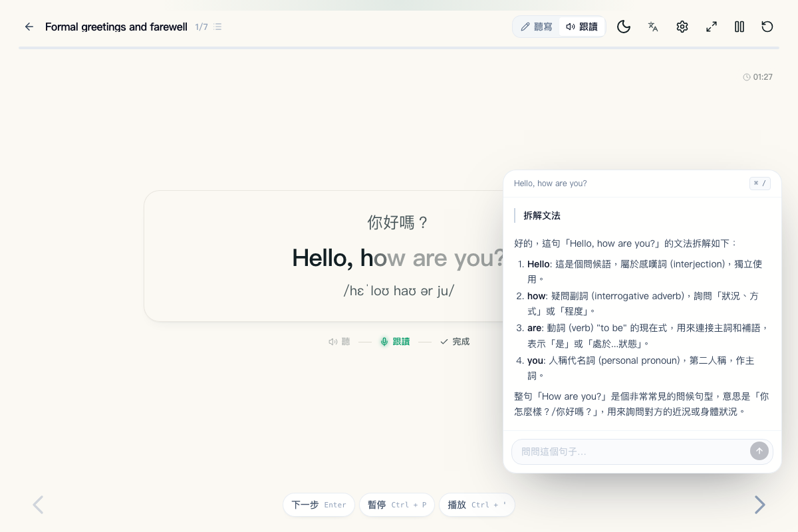Enter fullscreen with expand arrows icon
798x532 pixels.
(712, 27)
